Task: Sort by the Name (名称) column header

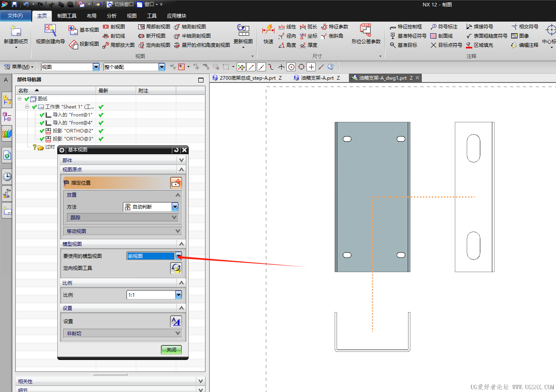Action: click(56, 91)
